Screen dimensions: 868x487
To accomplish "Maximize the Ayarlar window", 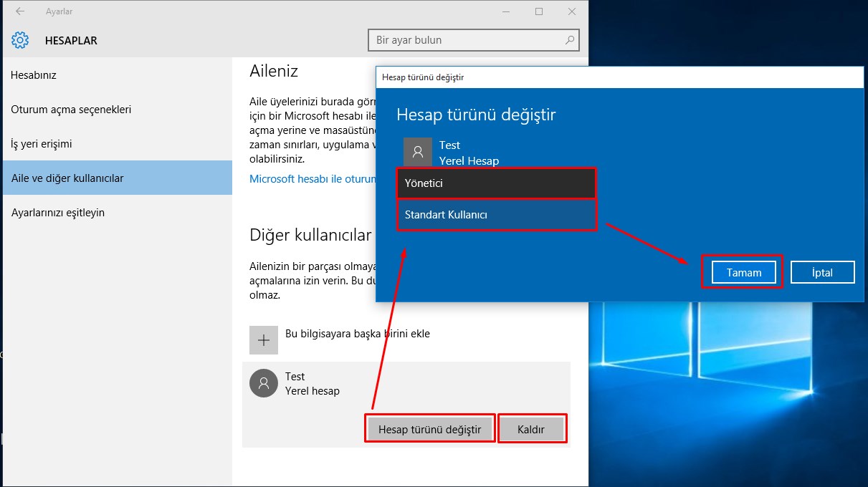I will click(x=539, y=11).
